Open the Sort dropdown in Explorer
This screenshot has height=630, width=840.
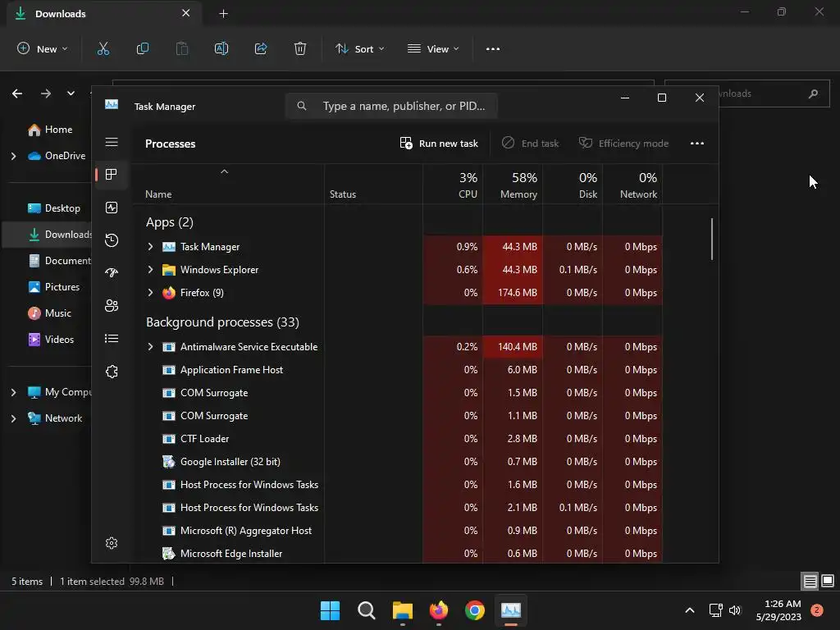[359, 48]
